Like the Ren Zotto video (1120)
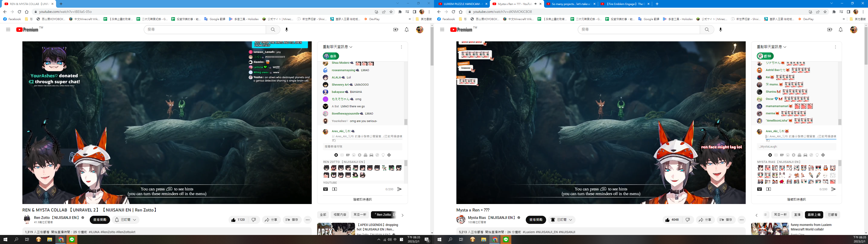Screen dimensions: 868x244 coord(238,220)
